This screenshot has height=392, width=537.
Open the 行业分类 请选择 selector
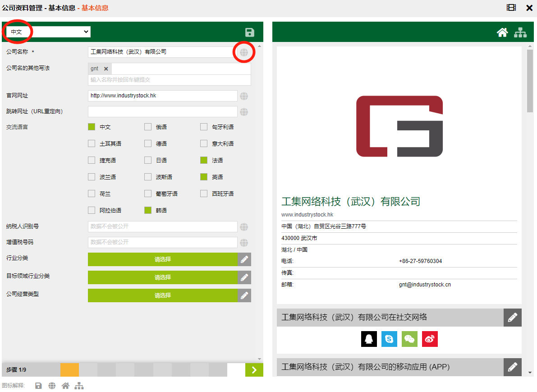(162, 259)
